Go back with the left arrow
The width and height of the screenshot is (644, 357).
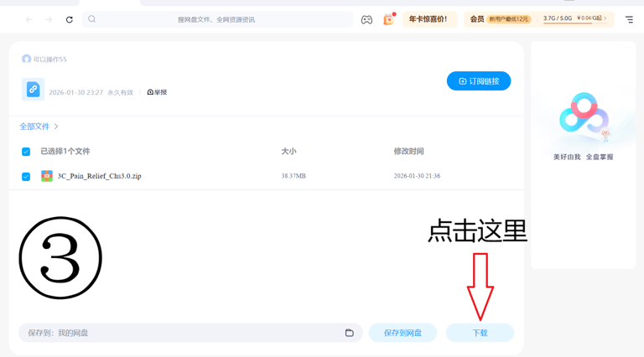29,19
